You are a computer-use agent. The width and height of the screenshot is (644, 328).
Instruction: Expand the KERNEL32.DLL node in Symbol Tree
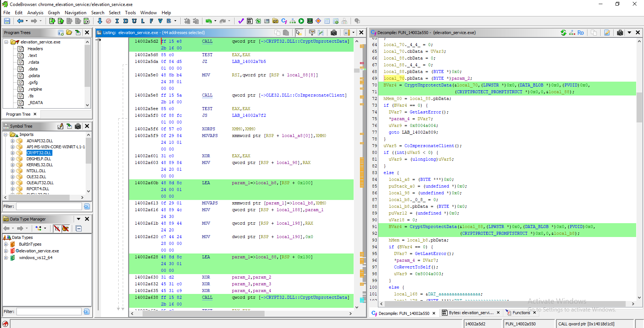tap(12, 165)
